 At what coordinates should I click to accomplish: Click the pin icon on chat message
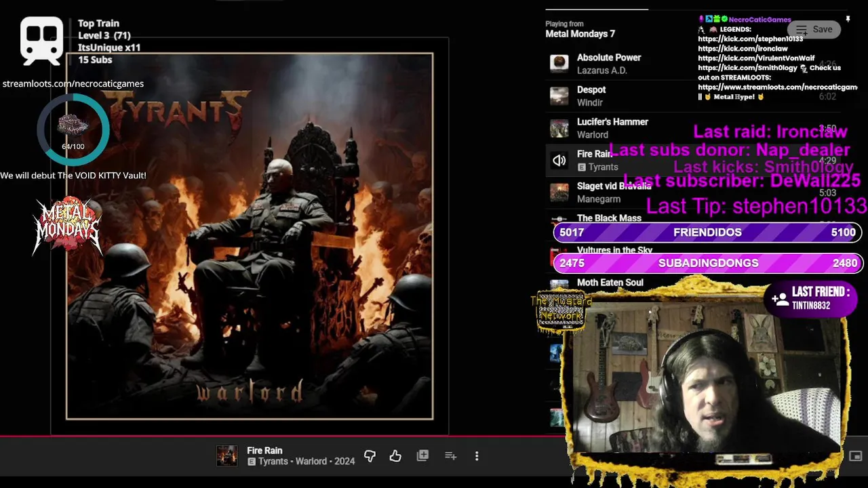[x=848, y=19]
